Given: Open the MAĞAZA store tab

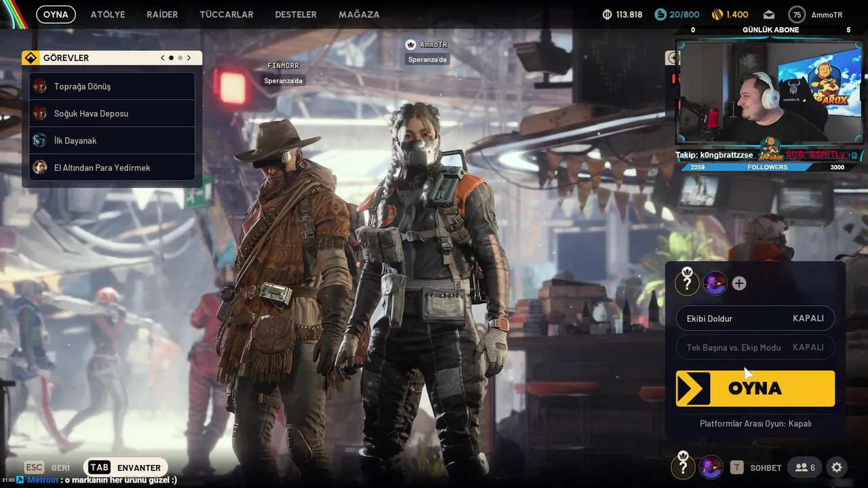Looking at the screenshot, I should click(x=359, y=14).
